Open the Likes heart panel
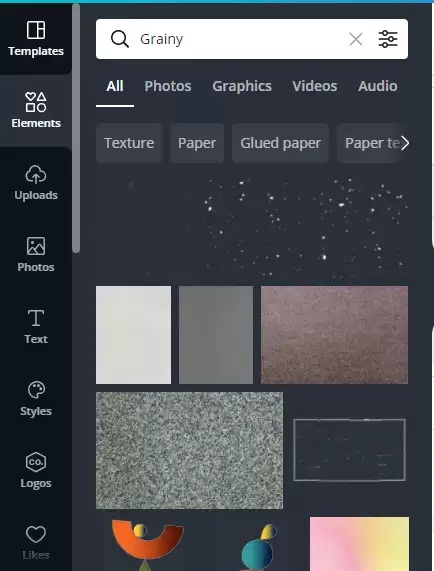Image resolution: width=434 pixels, height=571 pixels. (36, 542)
